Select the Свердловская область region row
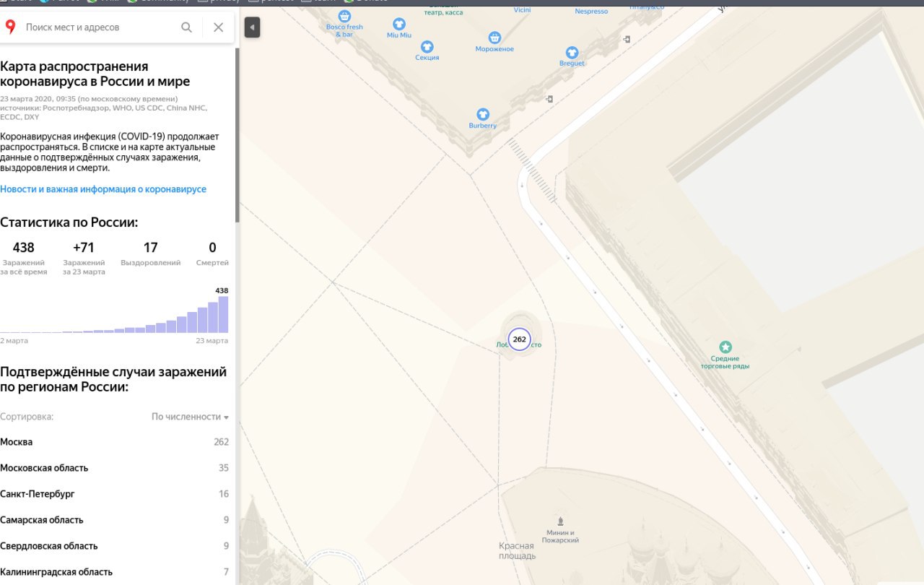The height and width of the screenshot is (585, 924). click(115, 546)
